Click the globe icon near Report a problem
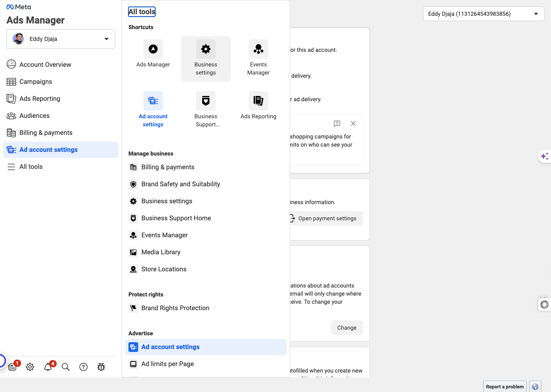 [x=535, y=387]
